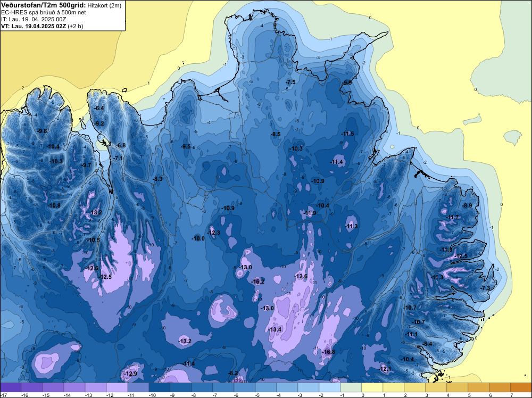Click the temperature value '-6.8'
Screen dimensions: 532x398
pos(121,145)
